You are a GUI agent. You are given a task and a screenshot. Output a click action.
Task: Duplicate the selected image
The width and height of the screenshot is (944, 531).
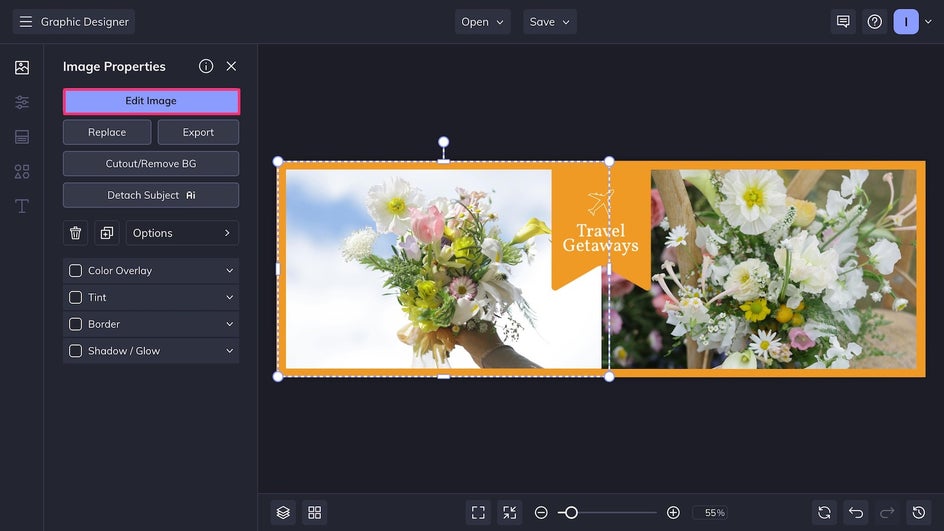click(x=107, y=233)
